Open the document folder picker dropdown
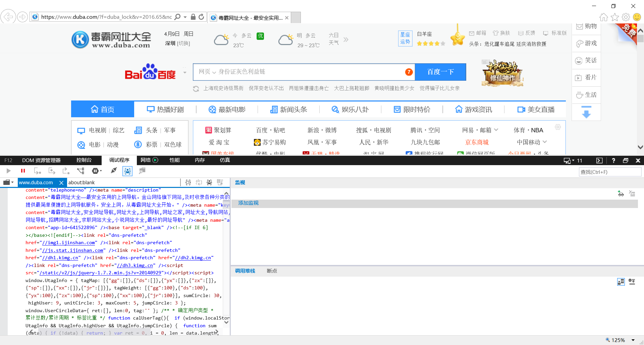 [x=8, y=182]
